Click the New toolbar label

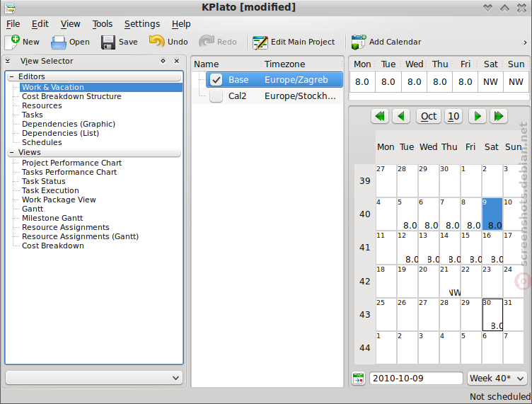[x=31, y=42]
